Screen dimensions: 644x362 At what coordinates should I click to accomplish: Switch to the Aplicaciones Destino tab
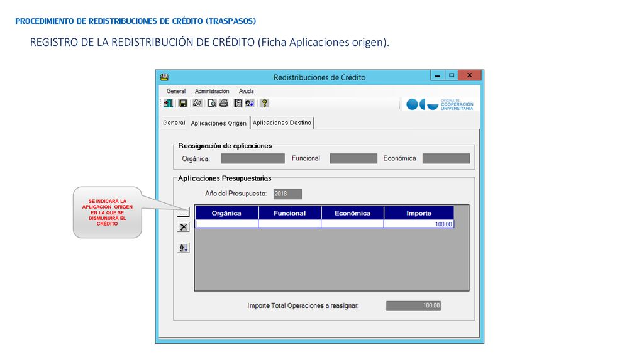282,123
